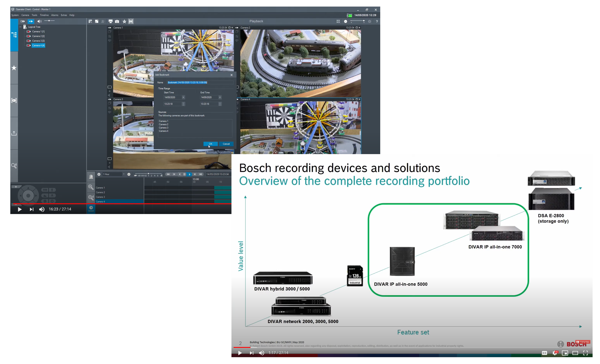Click the video search magnifier with play icon

coord(91,187)
